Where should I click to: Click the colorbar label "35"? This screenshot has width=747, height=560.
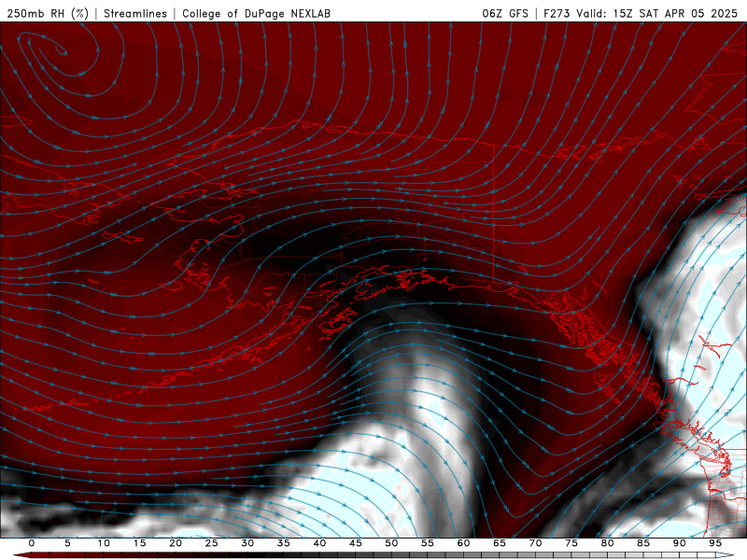pyautogui.click(x=284, y=543)
